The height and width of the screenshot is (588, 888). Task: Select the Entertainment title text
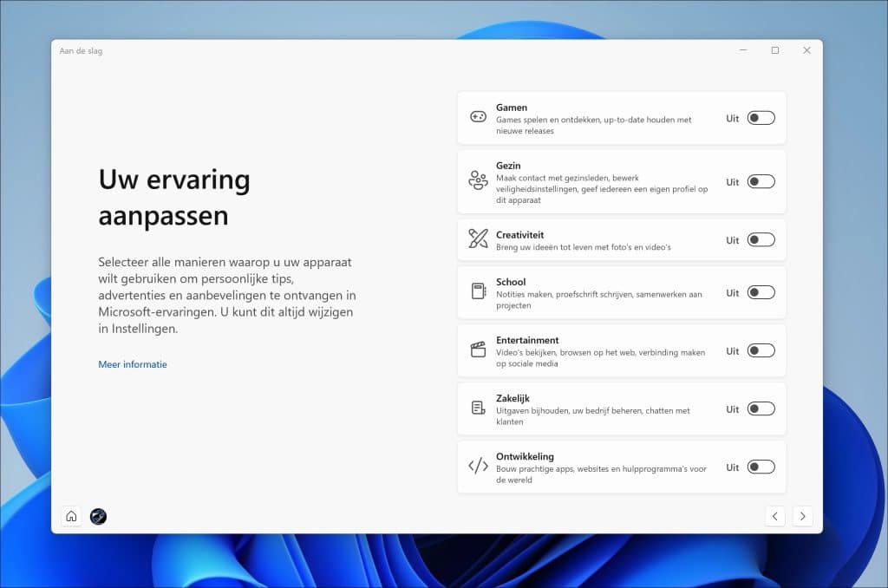pyautogui.click(x=527, y=341)
